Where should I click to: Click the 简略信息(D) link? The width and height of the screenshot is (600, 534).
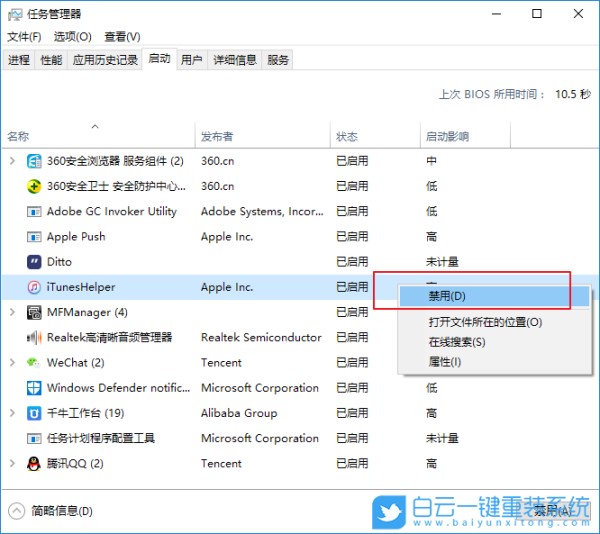click(x=62, y=511)
